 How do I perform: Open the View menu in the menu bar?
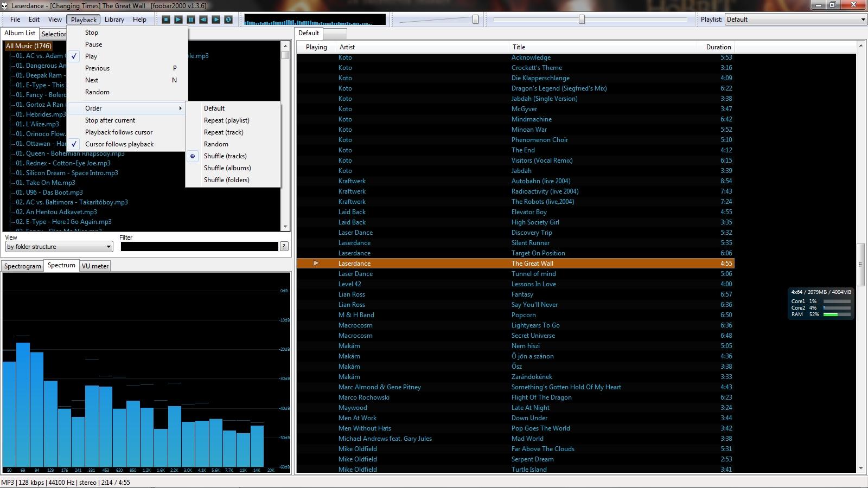[55, 20]
